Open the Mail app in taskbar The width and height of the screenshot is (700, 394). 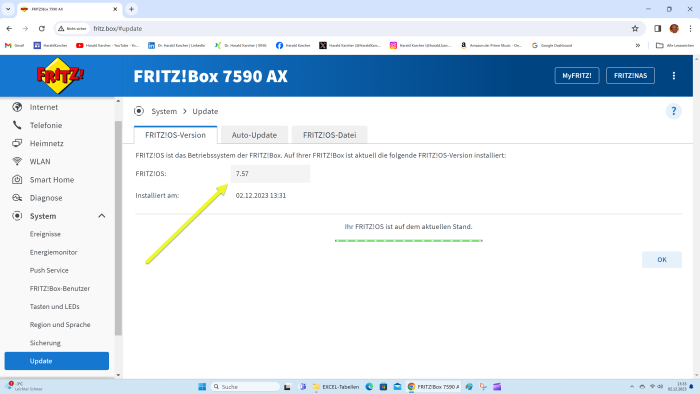397,387
